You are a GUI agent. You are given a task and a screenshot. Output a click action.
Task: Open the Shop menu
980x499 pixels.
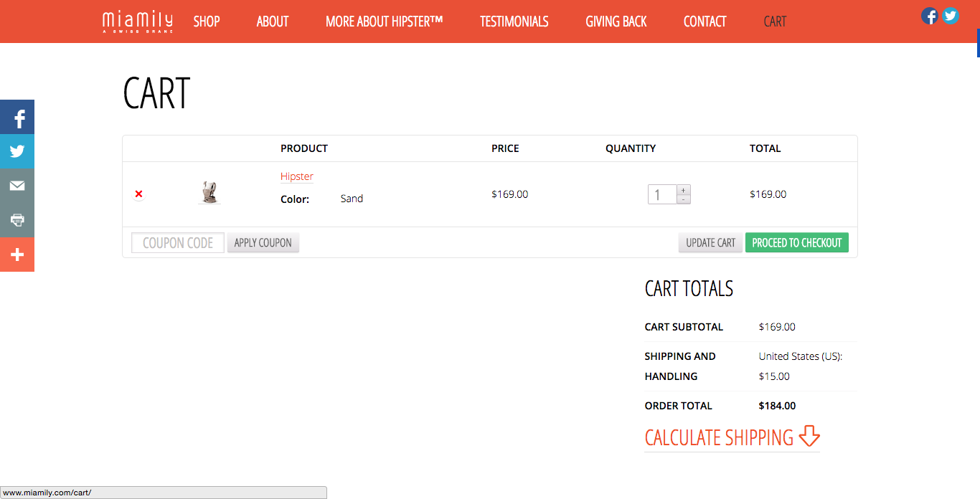(207, 22)
